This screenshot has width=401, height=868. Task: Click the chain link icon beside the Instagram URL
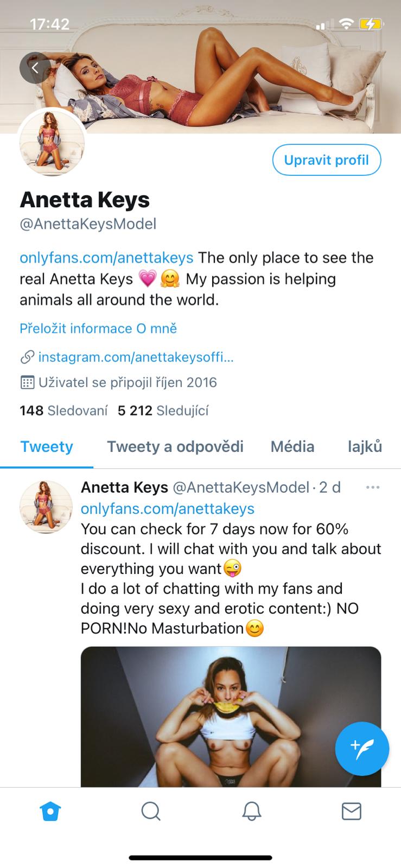(27, 358)
